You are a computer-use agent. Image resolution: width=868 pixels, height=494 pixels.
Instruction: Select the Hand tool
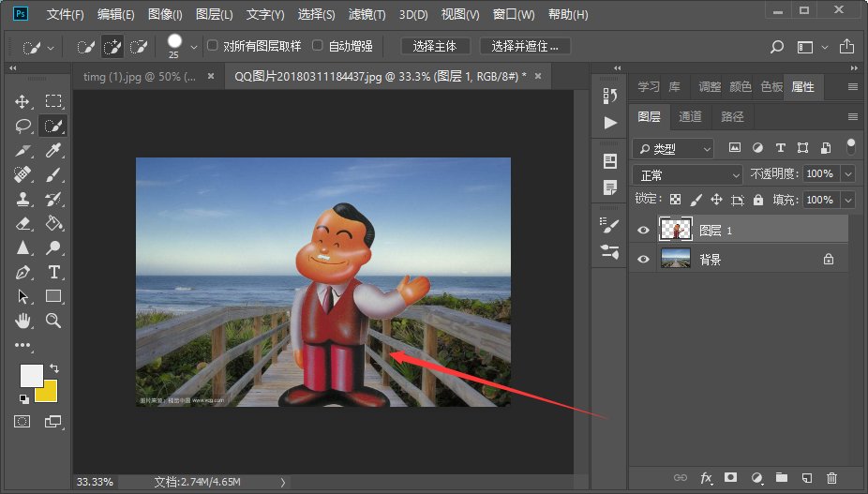click(x=22, y=320)
